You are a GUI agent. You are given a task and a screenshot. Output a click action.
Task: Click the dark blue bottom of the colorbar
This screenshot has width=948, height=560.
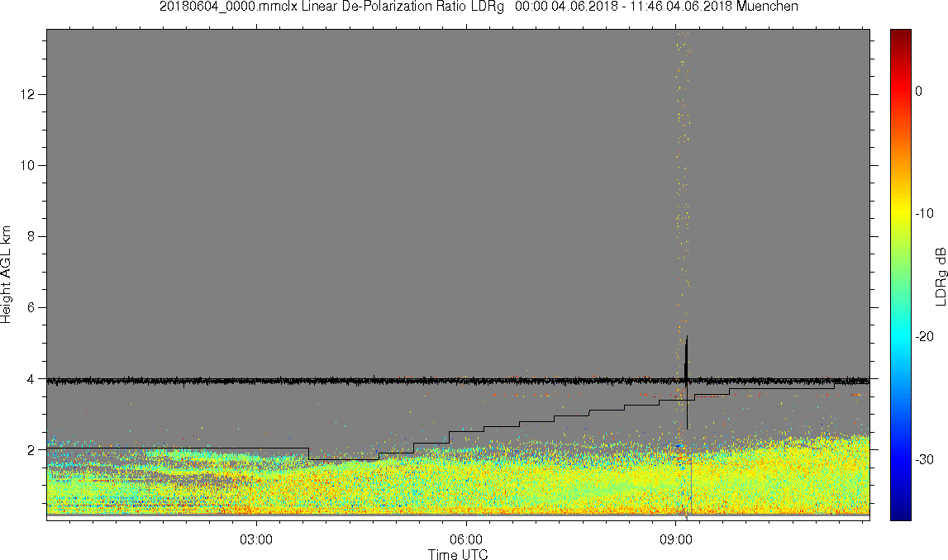(x=900, y=514)
